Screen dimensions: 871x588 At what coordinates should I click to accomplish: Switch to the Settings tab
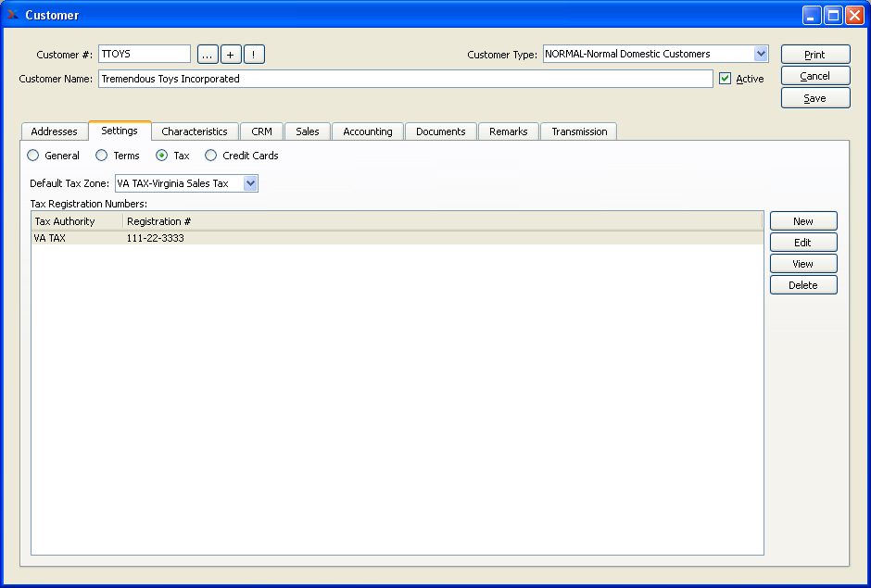click(x=120, y=131)
